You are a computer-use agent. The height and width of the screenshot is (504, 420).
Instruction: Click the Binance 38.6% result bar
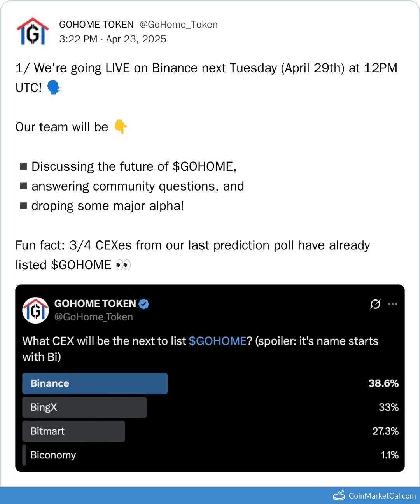(x=95, y=383)
